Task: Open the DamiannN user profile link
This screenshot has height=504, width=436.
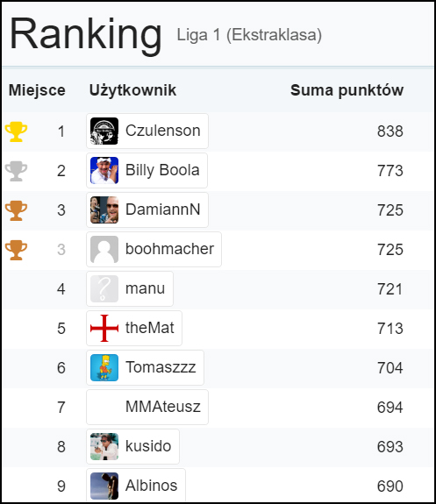Action: [147, 209]
